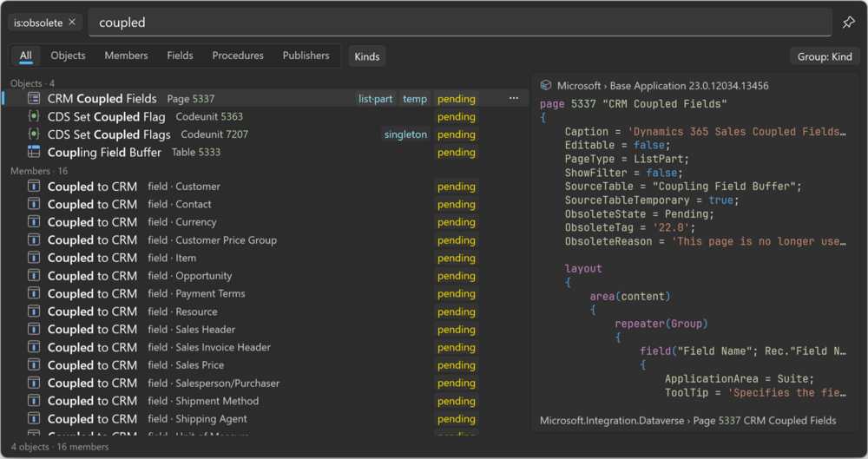Switch to the All tab
This screenshot has width=868, height=459.
(26, 56)
